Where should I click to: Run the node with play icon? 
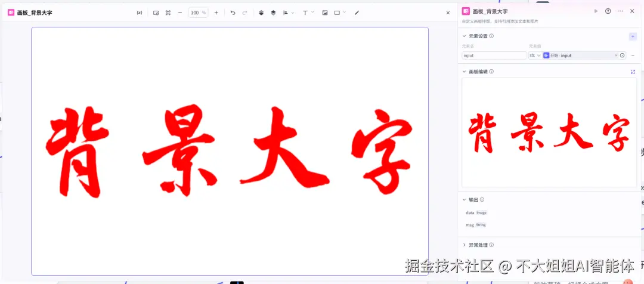596,11
